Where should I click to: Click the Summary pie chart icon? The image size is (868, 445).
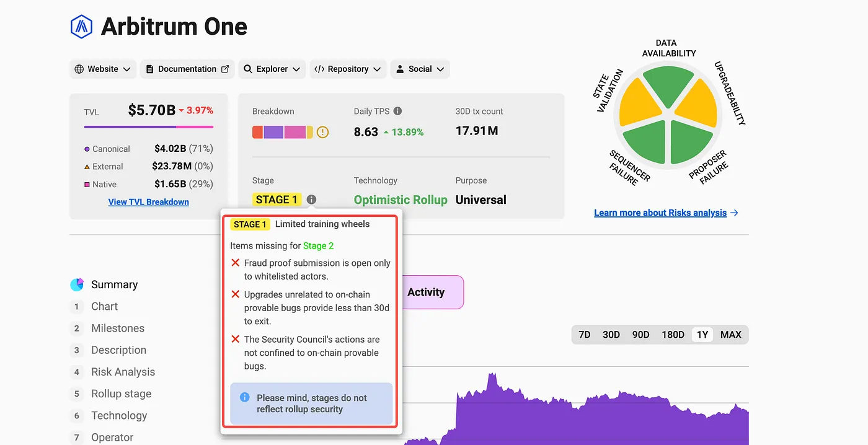[77, 284]
